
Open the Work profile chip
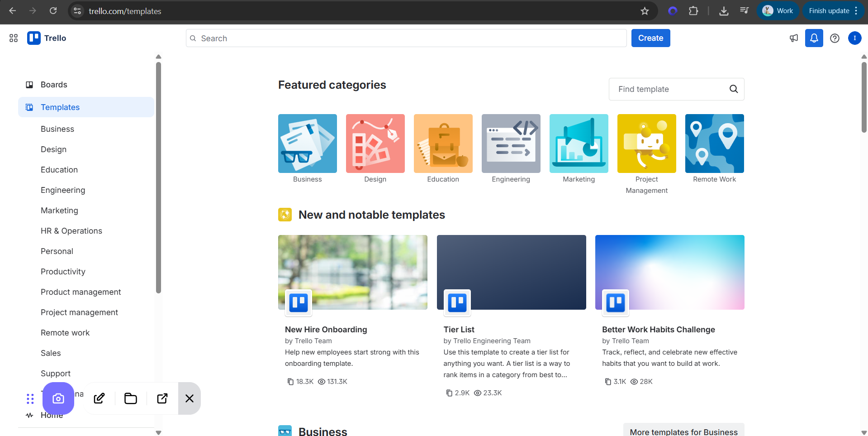point(778,11)
